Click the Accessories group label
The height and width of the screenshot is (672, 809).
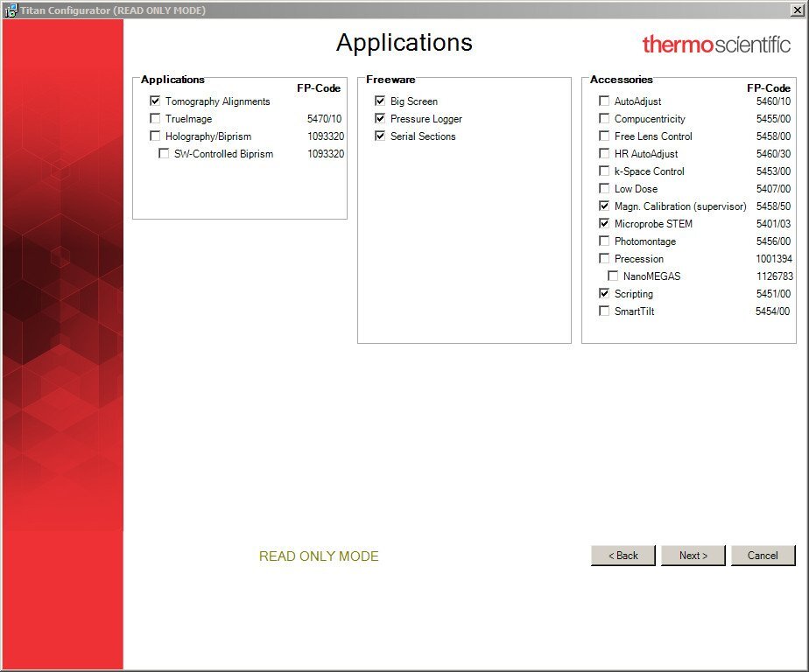(x=622, y=80)
